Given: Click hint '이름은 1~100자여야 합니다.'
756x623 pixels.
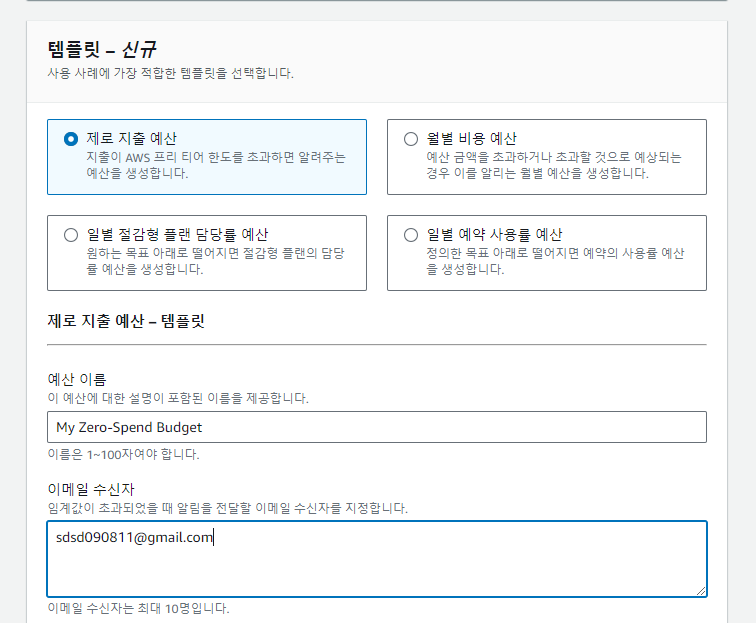Looking at the screenshot, I should tap(123, 454).
